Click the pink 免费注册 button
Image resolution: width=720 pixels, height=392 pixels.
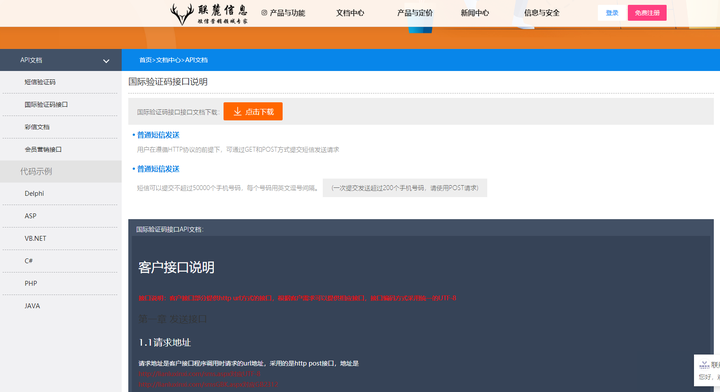pyautogui.click(x=647, y=13)
